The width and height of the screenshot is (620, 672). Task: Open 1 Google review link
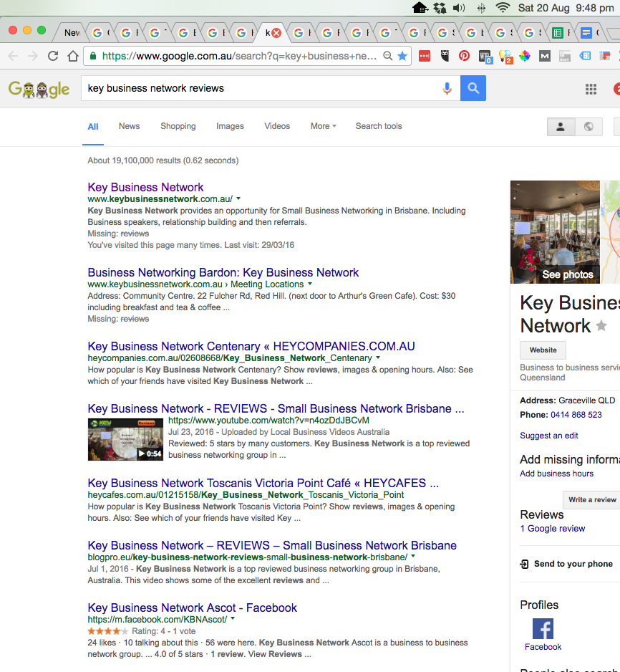tap(553, 529)
